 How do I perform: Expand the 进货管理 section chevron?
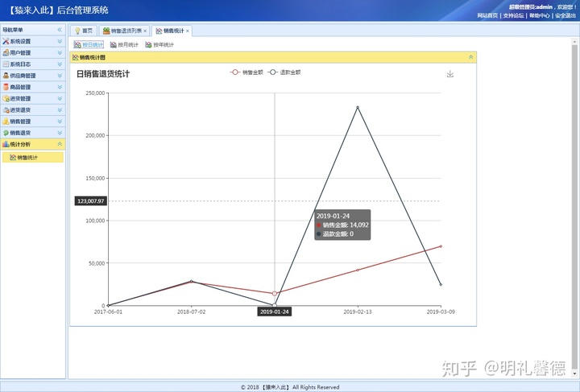pyautogui.click(x=60, y=99)
